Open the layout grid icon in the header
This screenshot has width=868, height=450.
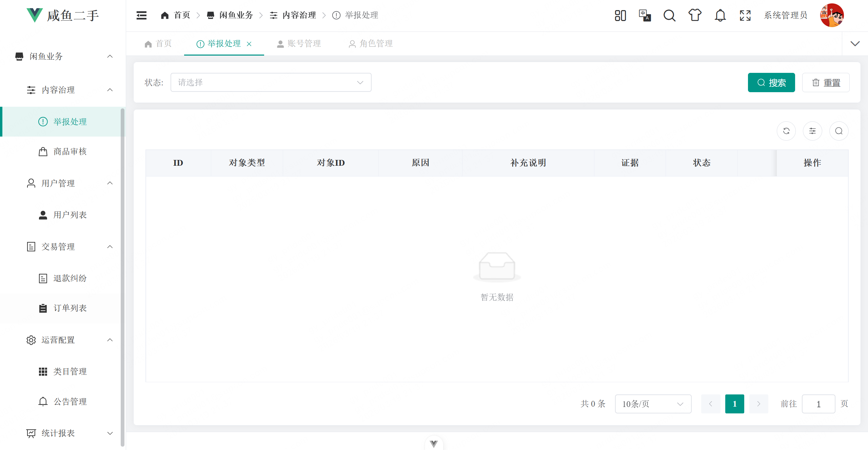(x=620, y=15)
